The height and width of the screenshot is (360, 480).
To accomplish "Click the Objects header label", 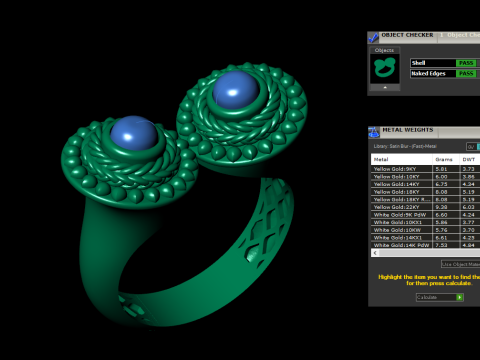I will [x=384, y=50].
